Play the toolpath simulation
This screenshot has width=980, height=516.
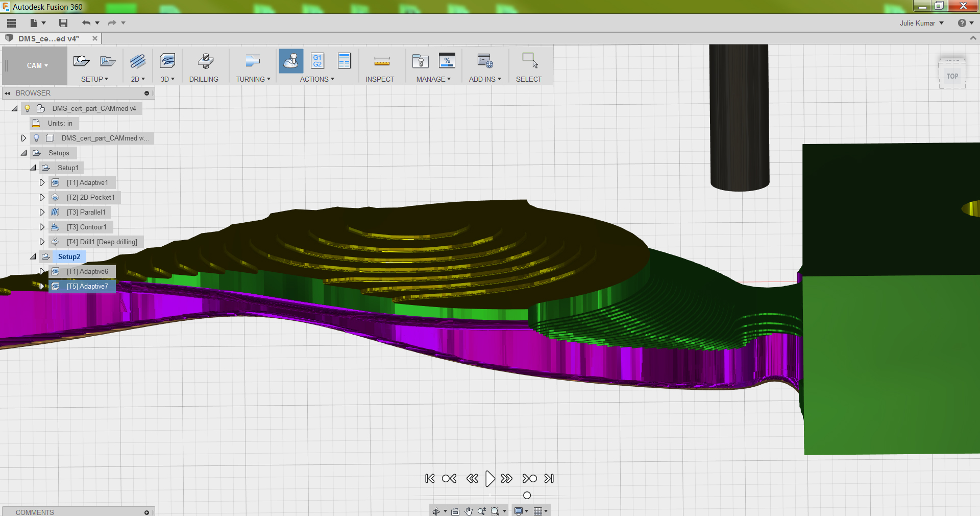490,479
